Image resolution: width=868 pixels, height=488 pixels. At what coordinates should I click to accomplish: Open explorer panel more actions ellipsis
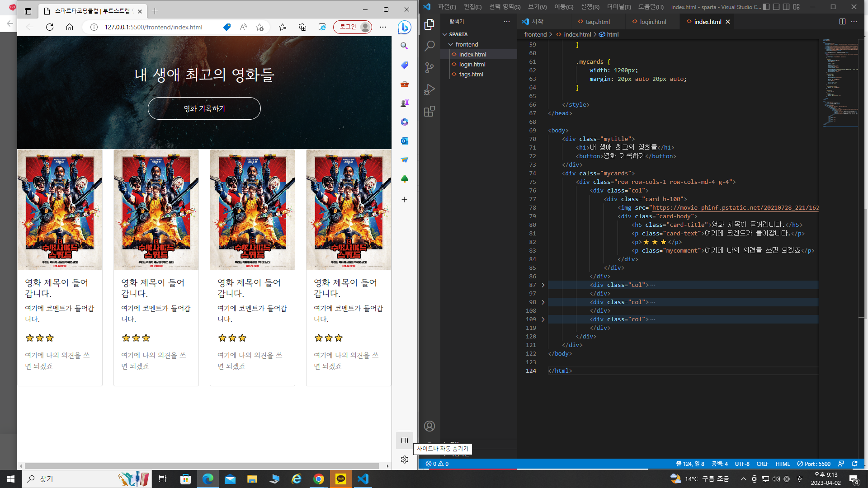[507, 22]
